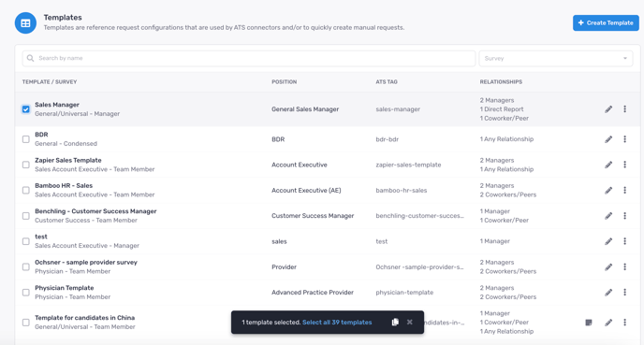
Task: Click the bdr-bdr ATS tag
Action: pyautogui.click(x=388, y=139)
